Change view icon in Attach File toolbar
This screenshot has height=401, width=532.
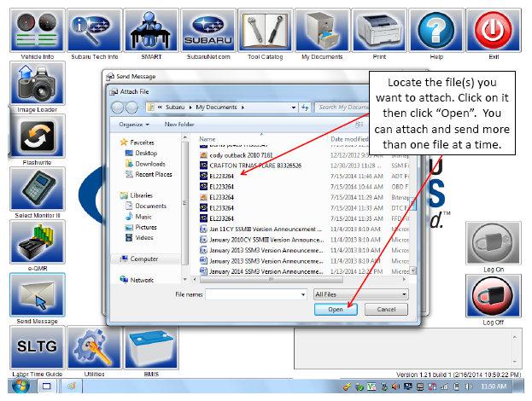click(359, 125)
